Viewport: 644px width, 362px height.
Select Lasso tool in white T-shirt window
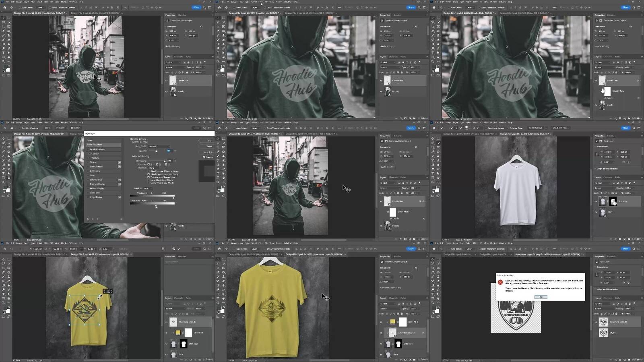point(432,143)
